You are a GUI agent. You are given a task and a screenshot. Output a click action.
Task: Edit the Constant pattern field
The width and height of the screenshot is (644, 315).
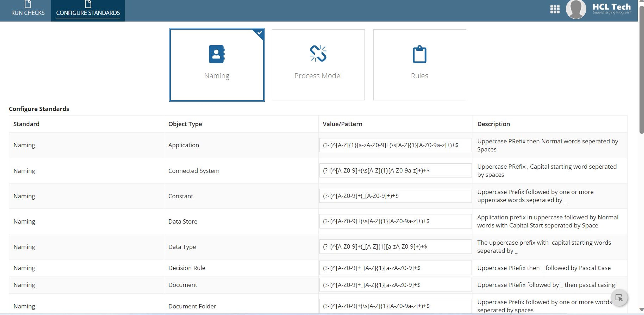coord(395,196)
